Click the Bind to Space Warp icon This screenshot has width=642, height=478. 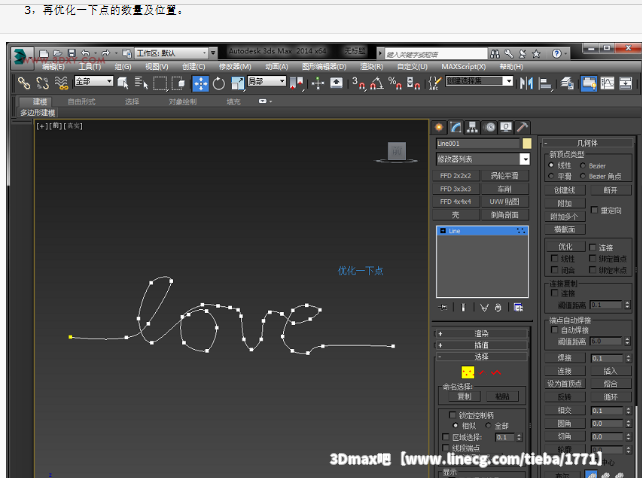pos(61,83)
